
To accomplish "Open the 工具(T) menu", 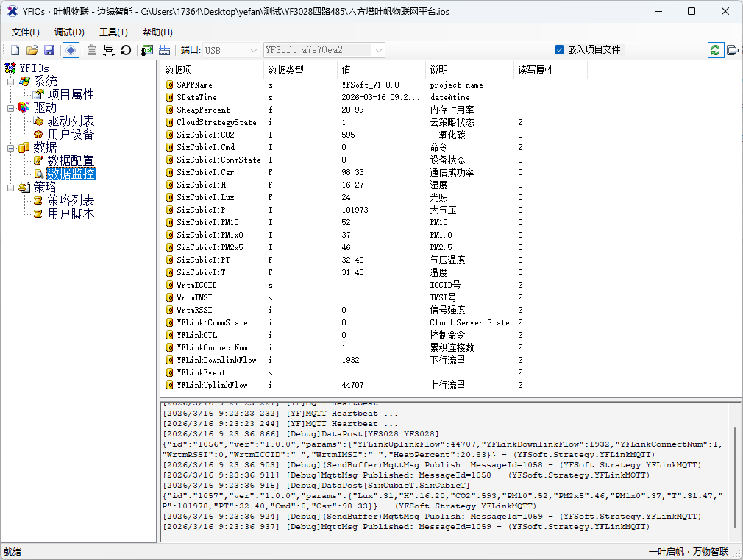I will pyautogui.click(x=113, y=32).
